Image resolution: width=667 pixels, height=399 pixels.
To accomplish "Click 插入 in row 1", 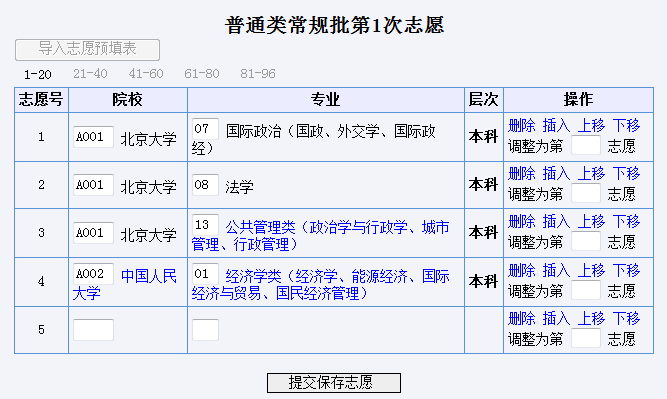I will click(556, 125).
